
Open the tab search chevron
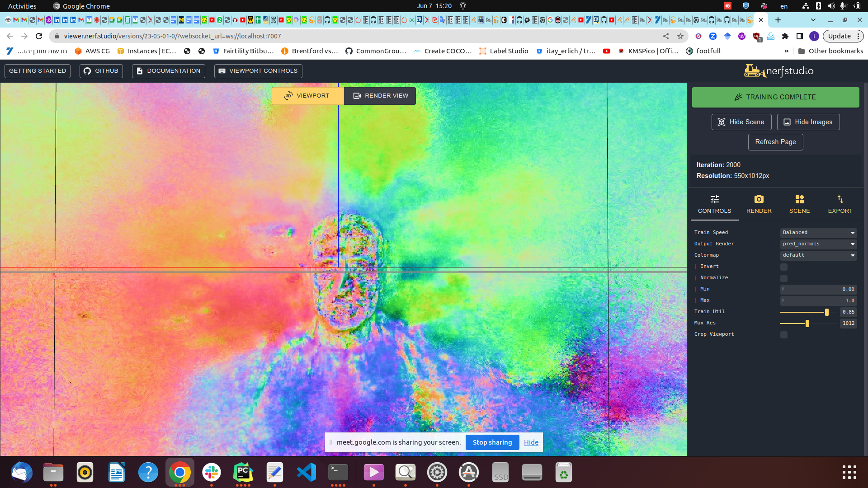point(813,20)
